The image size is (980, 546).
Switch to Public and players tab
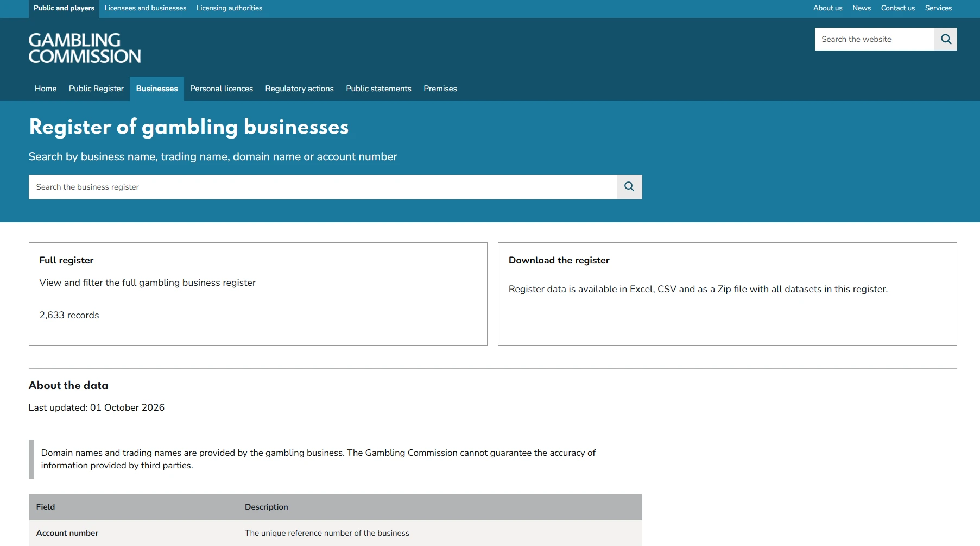[64, 8]
